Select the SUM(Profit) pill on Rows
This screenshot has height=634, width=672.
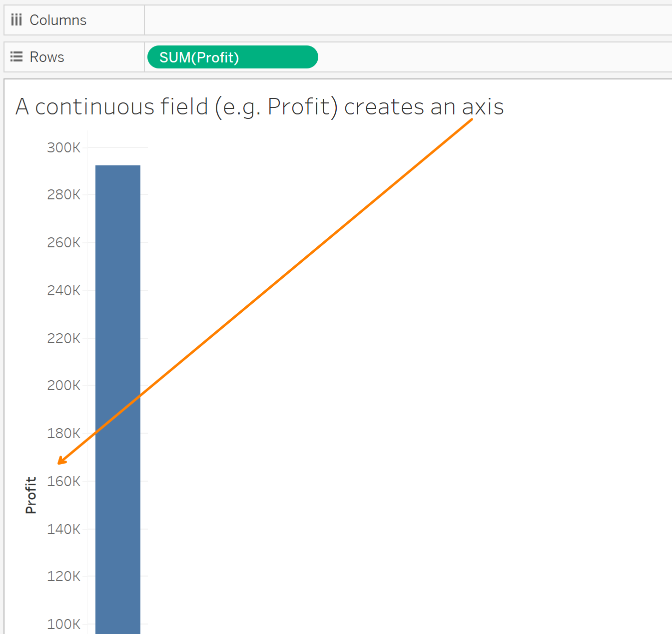click(232, 57)
